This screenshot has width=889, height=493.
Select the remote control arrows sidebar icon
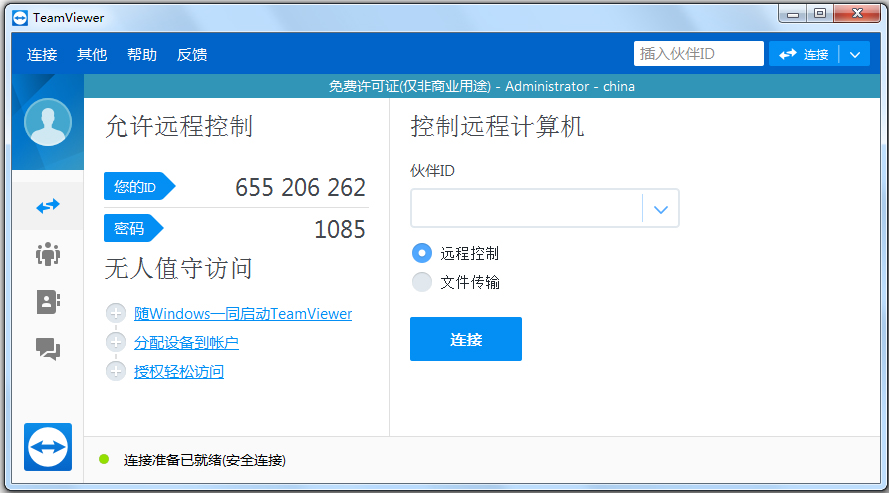pos(48,206)
